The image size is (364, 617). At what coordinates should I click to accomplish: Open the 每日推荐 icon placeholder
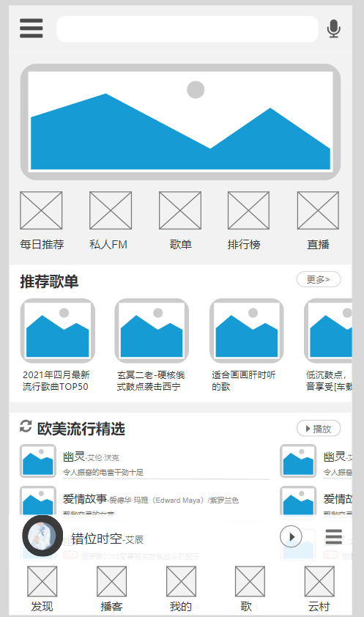tap(41, 210)
